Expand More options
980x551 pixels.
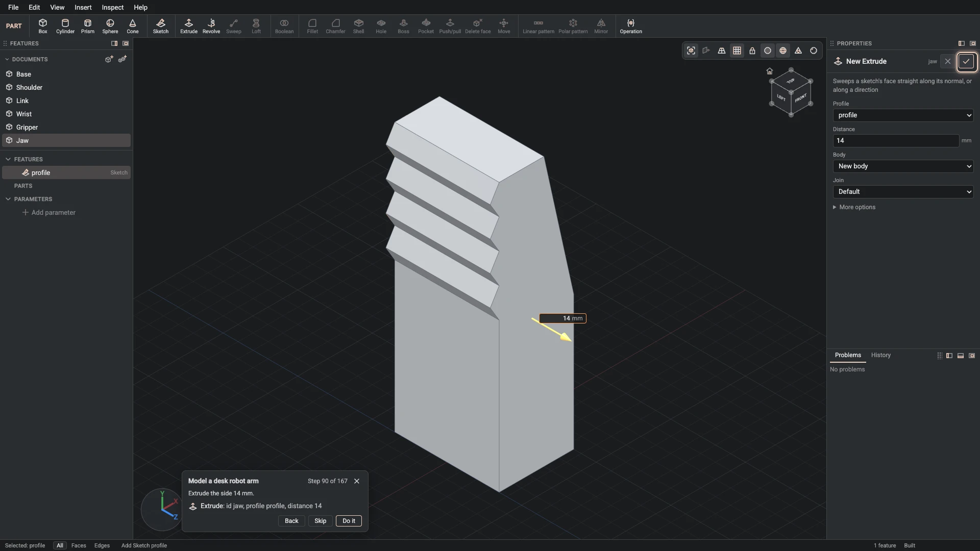(854, 207)
